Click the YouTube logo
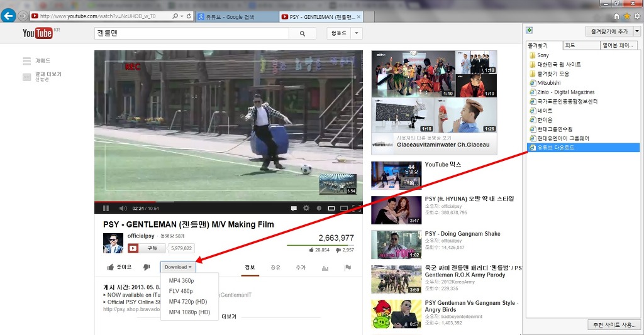Viewport: 644px width, 335px height. coord(38,33)
